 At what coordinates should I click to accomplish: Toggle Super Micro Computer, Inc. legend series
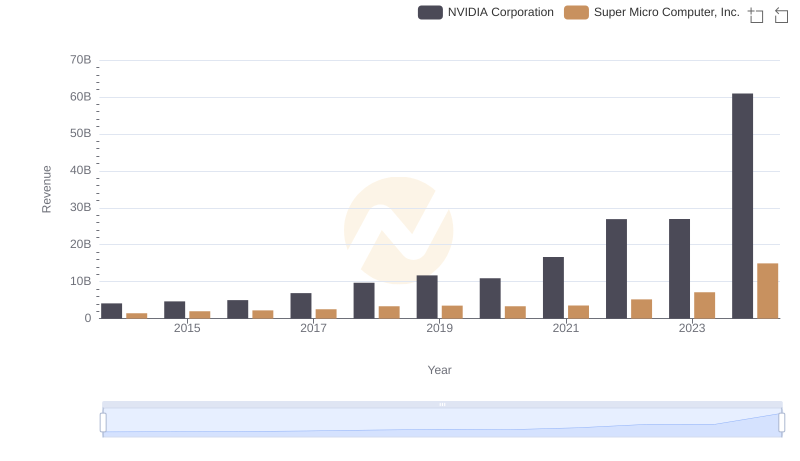pyautogui.click(x=652, y=12)
